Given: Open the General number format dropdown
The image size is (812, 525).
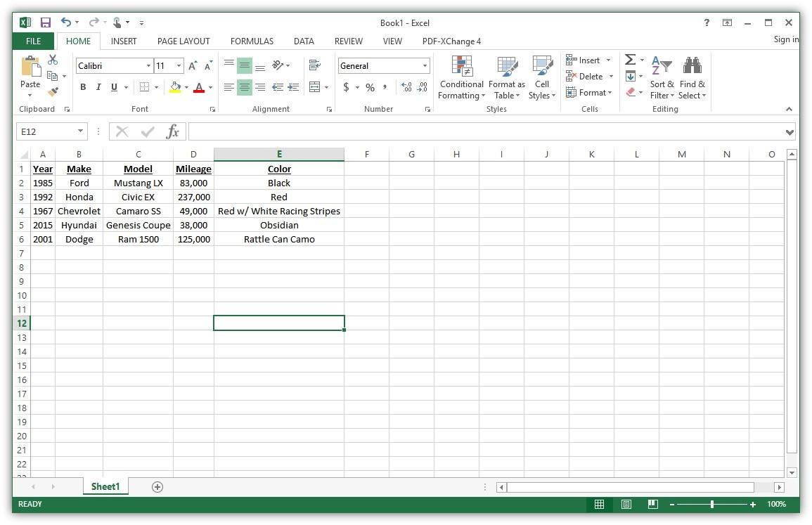Looking at the screenshot, I should tap(425, 66).
